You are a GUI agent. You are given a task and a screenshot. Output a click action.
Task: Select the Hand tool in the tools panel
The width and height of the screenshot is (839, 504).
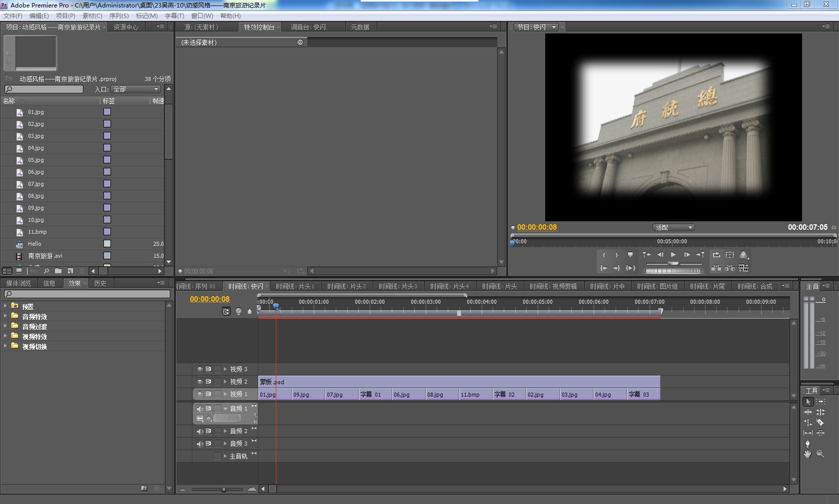point(808,454)
